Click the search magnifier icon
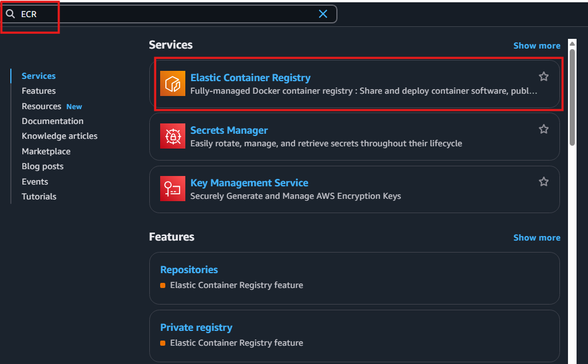This screenshot has width=588, height=364. pos(10,14)
